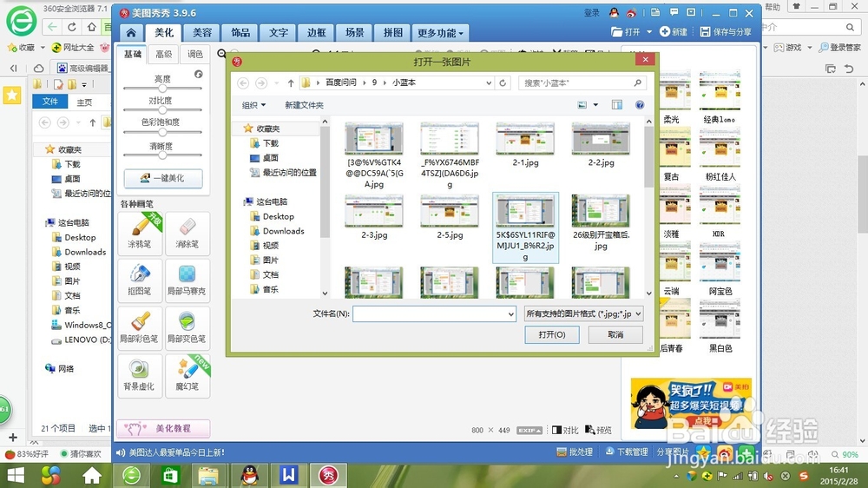
Task: Switch to the 文字 tab
Action: tap(279, 33)
